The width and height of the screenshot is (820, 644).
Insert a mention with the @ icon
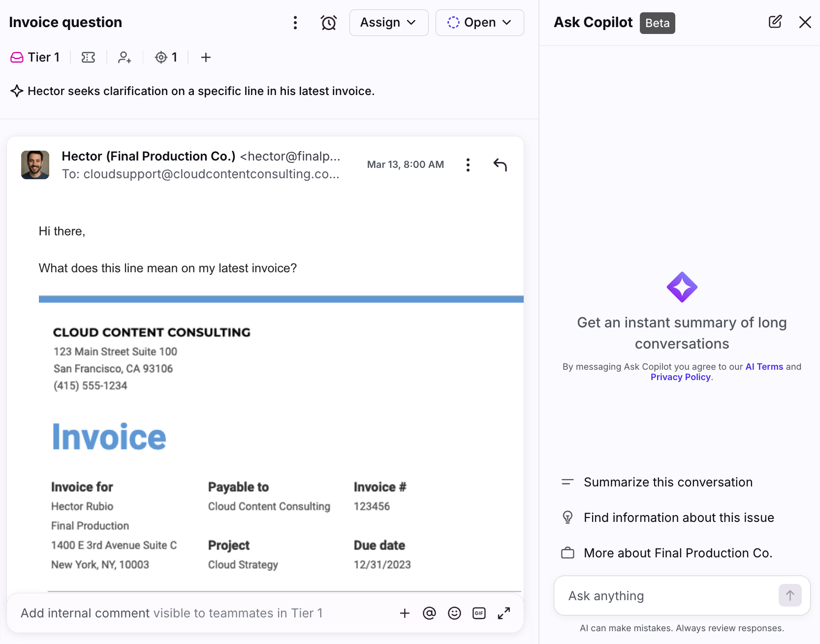click(429, 613)
